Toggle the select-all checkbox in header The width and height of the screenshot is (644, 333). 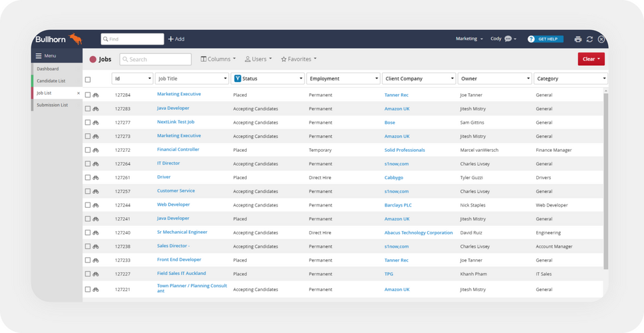[88, 80]
